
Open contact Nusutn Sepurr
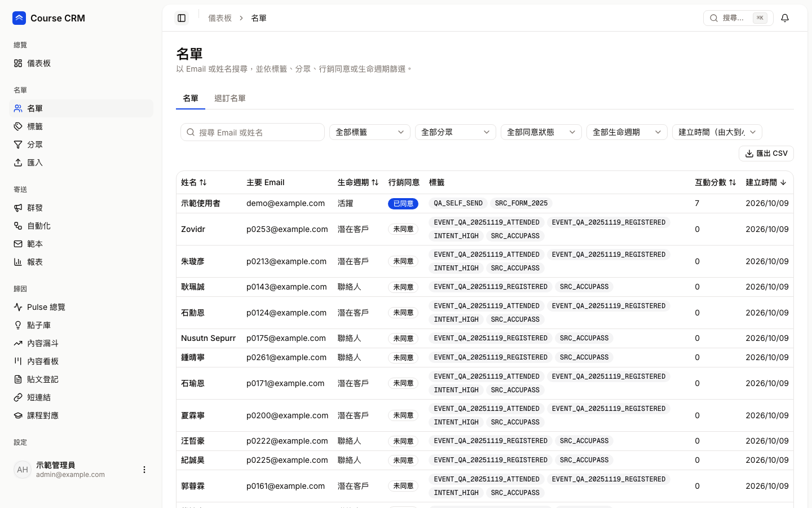pos(208,338)
